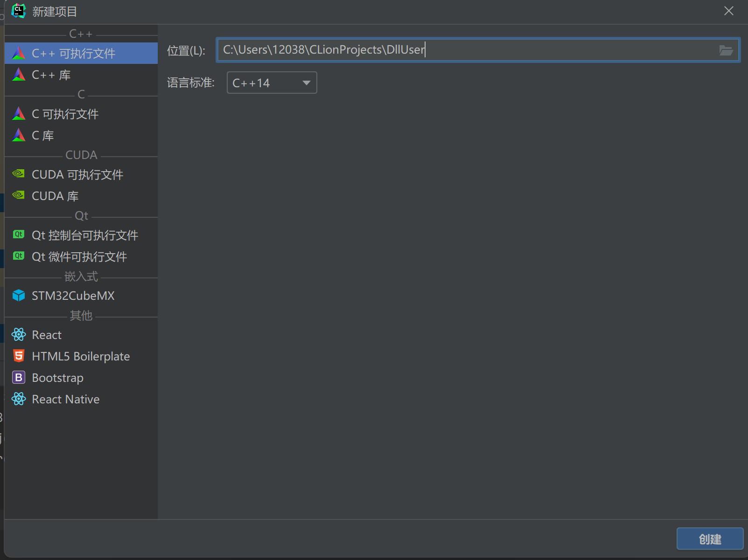Pick CUDA 库 from the list
748x560 pixels.
point(81,196)
